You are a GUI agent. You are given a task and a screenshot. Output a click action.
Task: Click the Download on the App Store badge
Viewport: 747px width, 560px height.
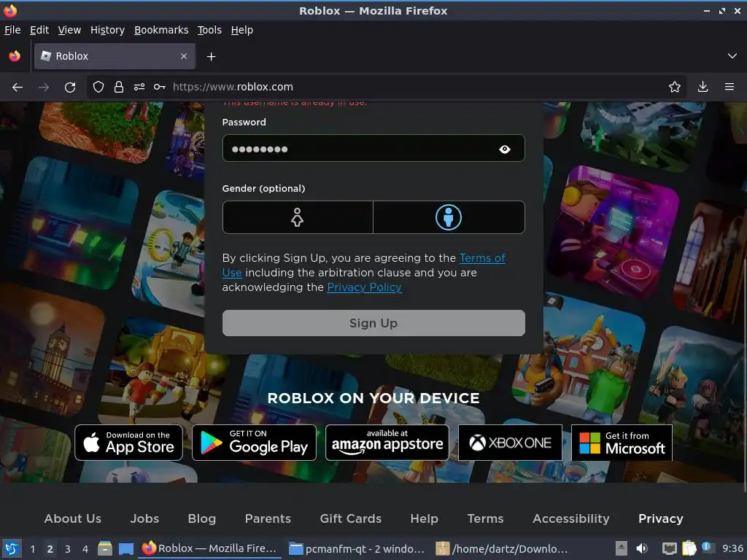128,443
